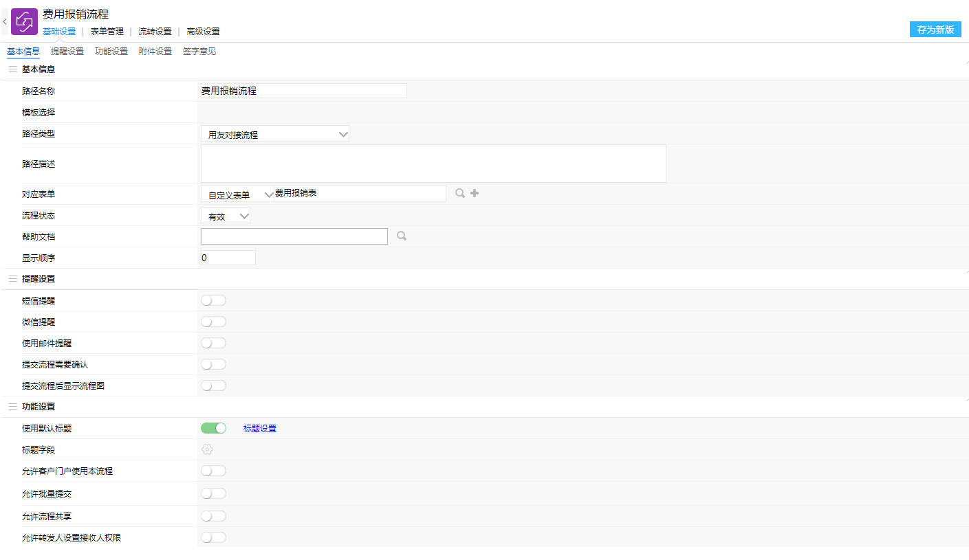Click the gear icon for 标题字段

click(207, 449)
